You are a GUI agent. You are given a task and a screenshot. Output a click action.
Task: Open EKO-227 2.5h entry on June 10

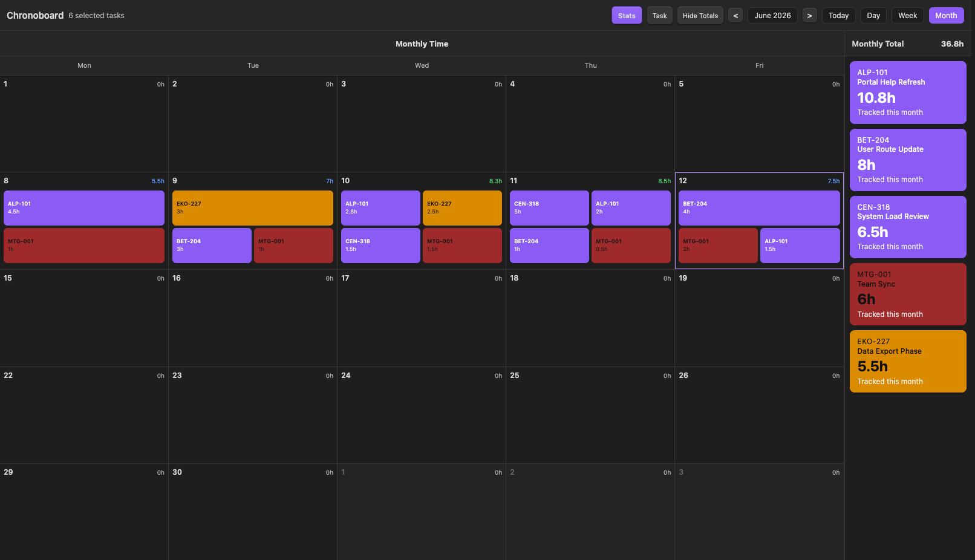tap(462, 208)
